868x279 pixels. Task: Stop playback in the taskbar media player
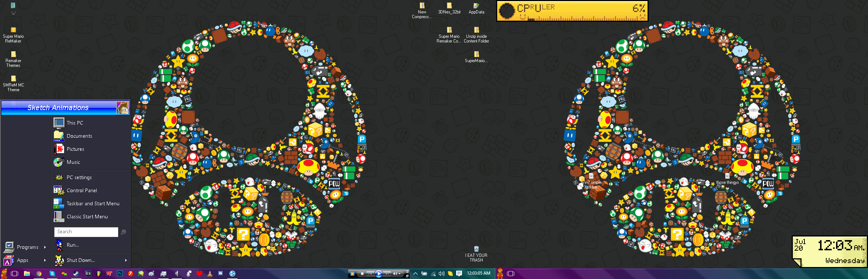coord(362,274)
